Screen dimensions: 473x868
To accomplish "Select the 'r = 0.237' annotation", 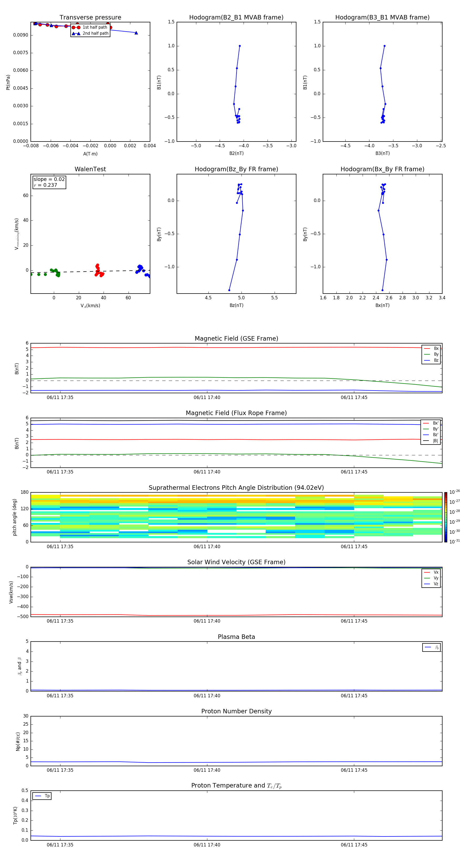I will click(x=45, y=185).
